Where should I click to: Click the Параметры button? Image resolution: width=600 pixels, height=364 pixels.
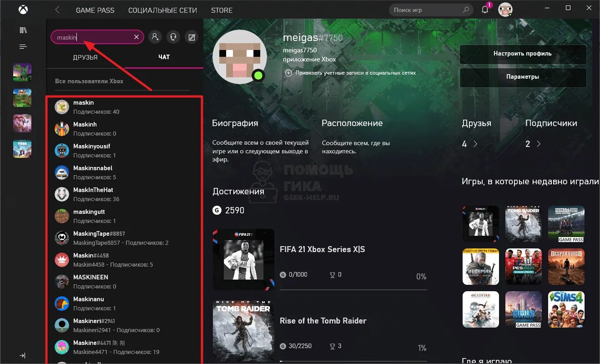[523, 77]
